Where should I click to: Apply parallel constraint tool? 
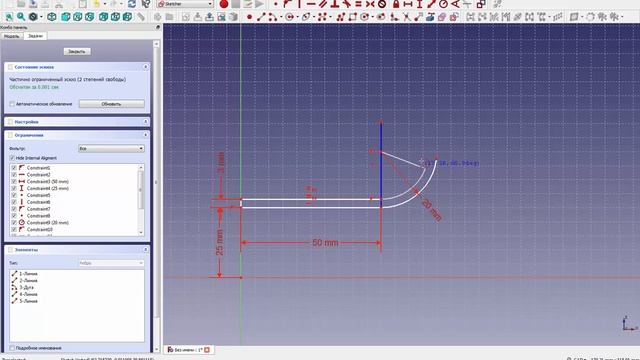323,4
